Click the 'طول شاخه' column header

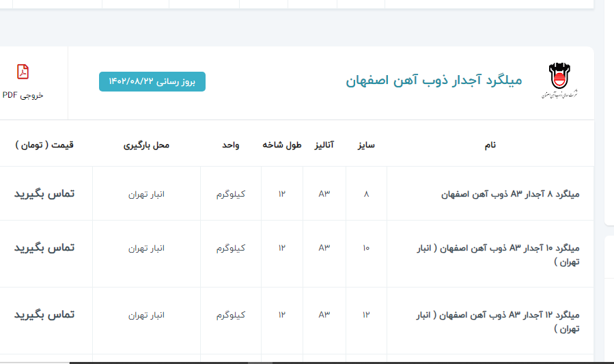(x=282, y=145)
